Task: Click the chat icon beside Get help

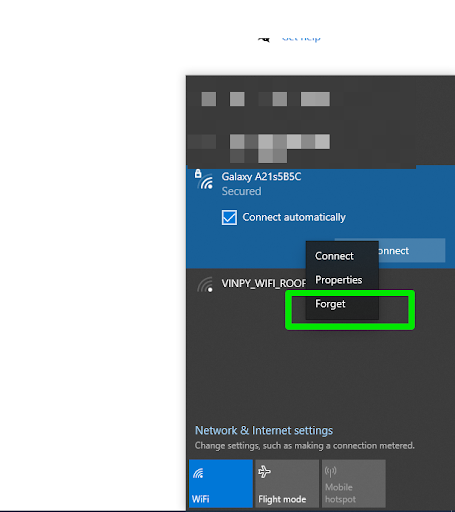Action: coord(264,39)
